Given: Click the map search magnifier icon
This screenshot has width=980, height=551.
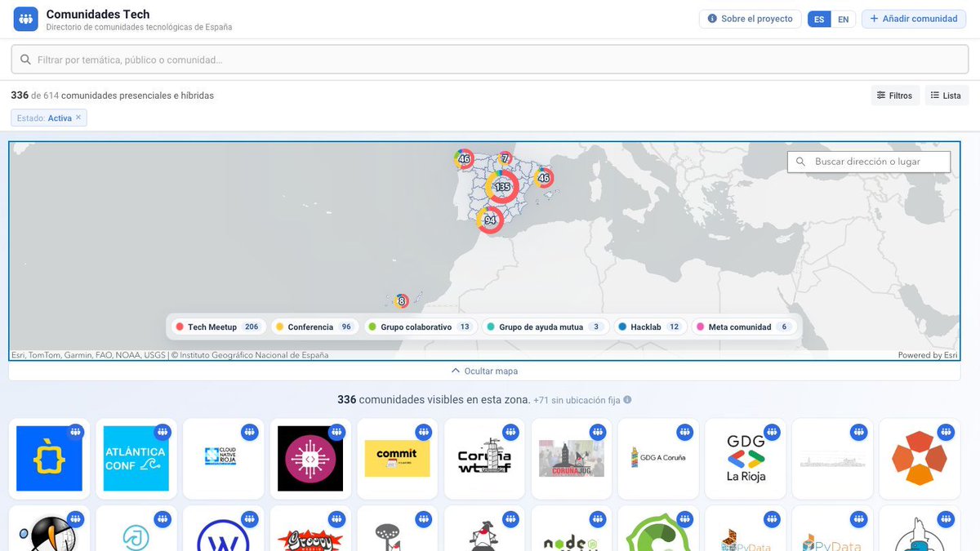Looking at the screenshot, I should point(800,162).
